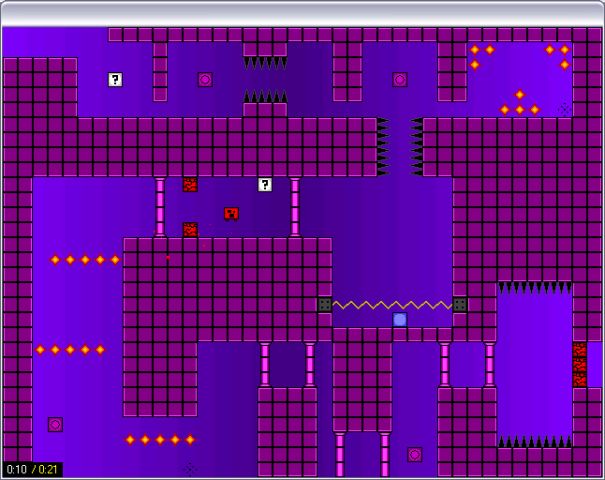Click the pink circle switch in the bottom-left corner
Image resolution: width=605 pixels, height=480 pixels.
pos(55,424)
